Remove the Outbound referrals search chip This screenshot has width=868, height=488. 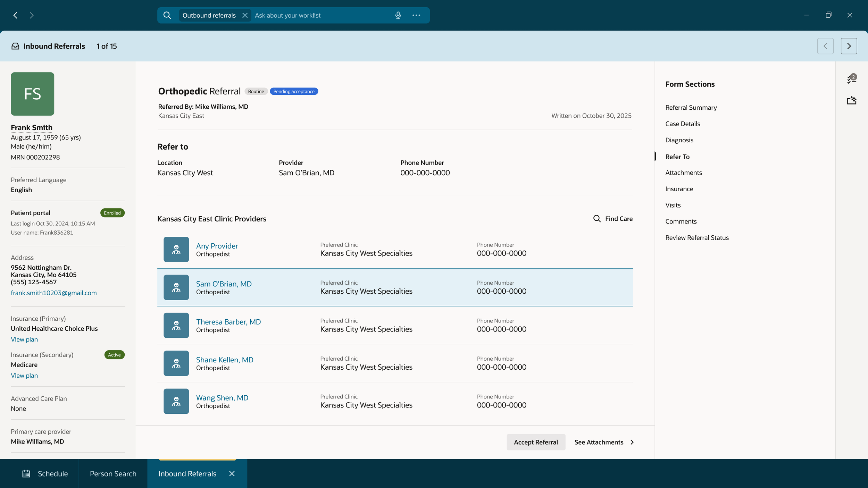245,15
